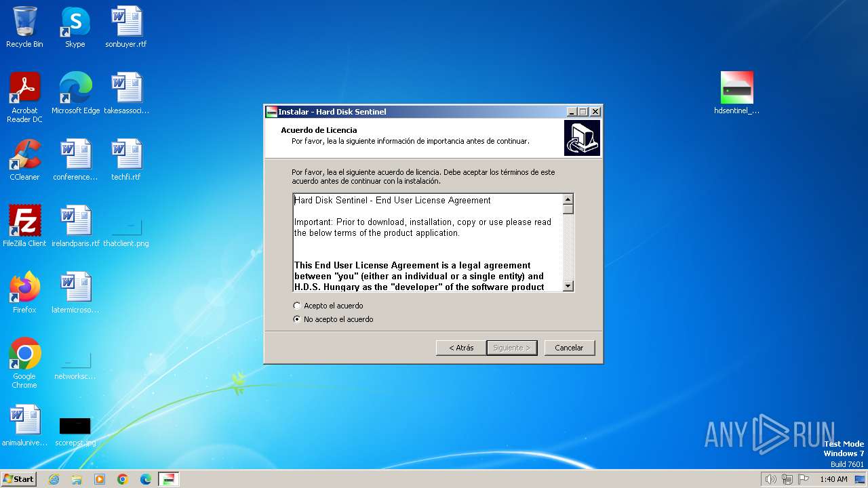Click the installer title bar system icon

click(271, 112)
